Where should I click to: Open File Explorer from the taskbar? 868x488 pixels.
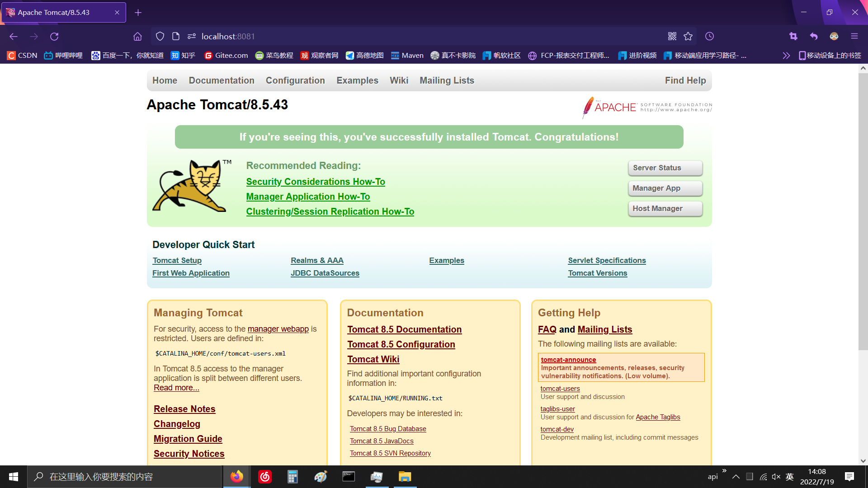(x=405, y=477)
